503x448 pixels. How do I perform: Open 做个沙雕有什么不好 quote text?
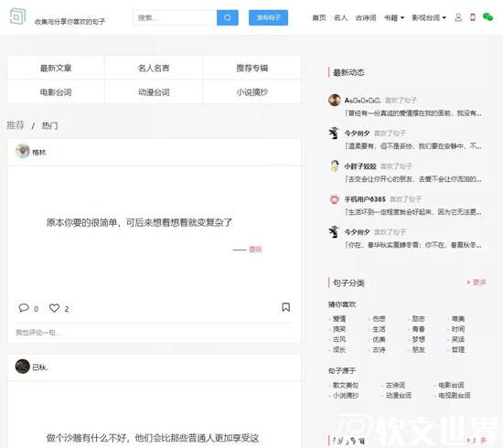153,438
